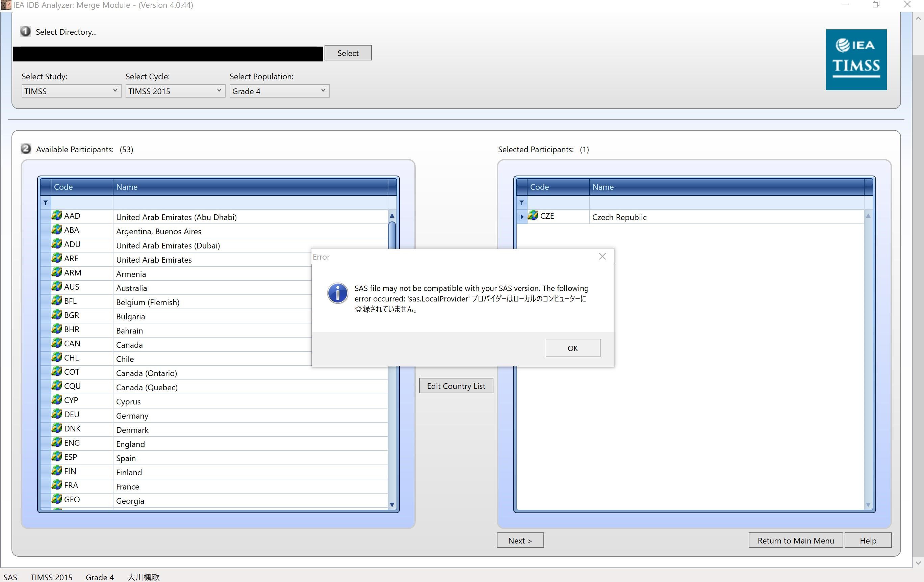924x582 pixels.
Task: Click OK to dismiss the error
Action: [x=572, y=348]
